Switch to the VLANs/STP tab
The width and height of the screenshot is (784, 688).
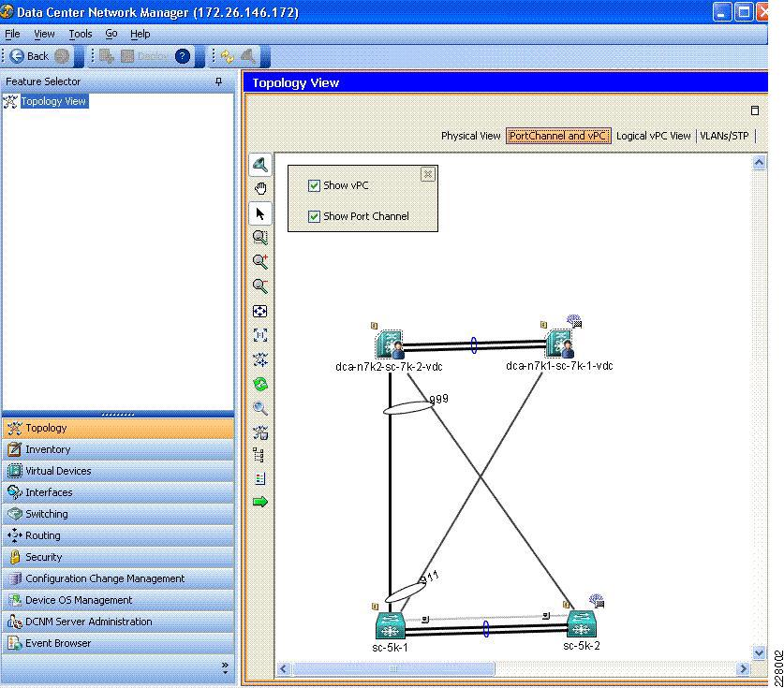tap(724, 136)
